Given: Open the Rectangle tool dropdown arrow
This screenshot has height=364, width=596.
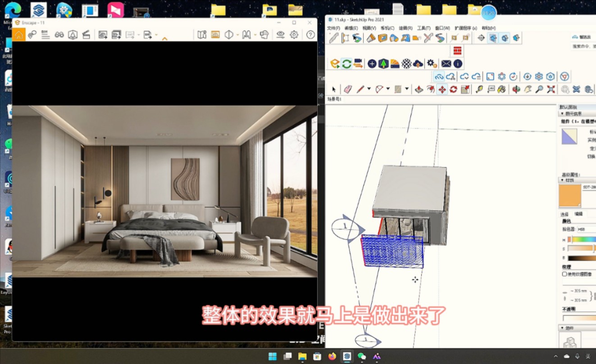Looking at the screenshot, I should 406,90.
